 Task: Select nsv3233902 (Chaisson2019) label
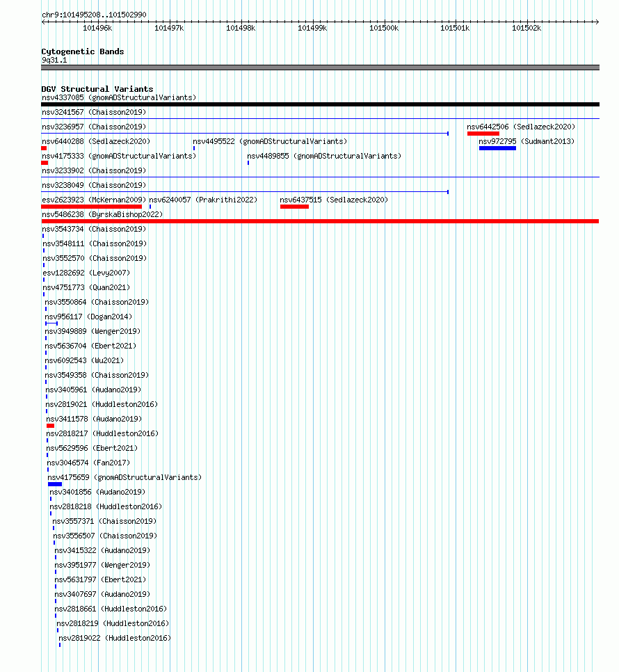[x=94, y=170]
